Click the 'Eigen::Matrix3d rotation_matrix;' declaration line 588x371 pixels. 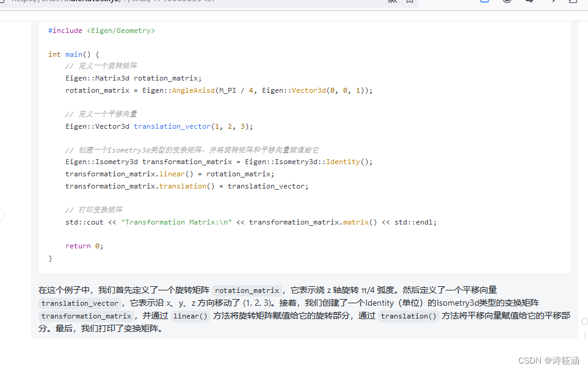tap(134, 78)
